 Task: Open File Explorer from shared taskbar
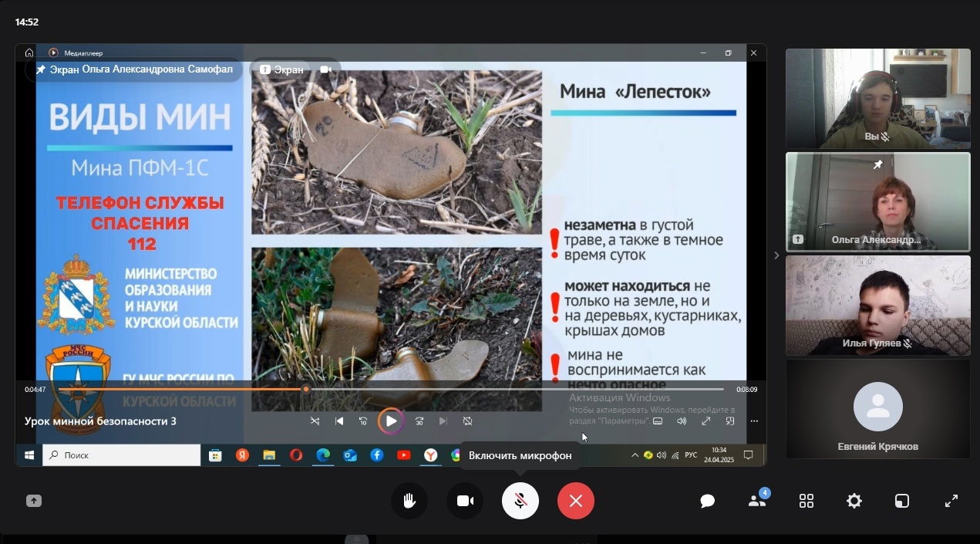click(x=269, y=455)
